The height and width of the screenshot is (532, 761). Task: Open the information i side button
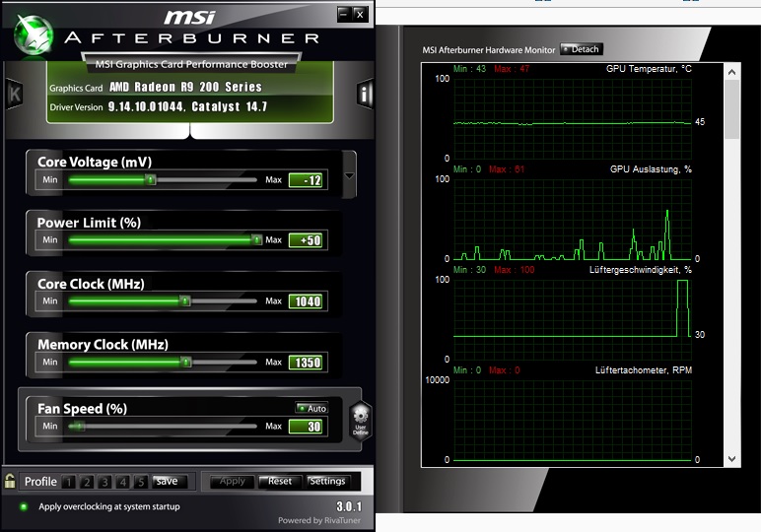point(365,94)
